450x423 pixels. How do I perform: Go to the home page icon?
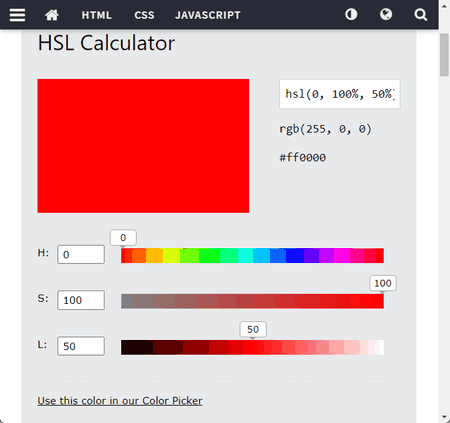(x=52, y=15)
